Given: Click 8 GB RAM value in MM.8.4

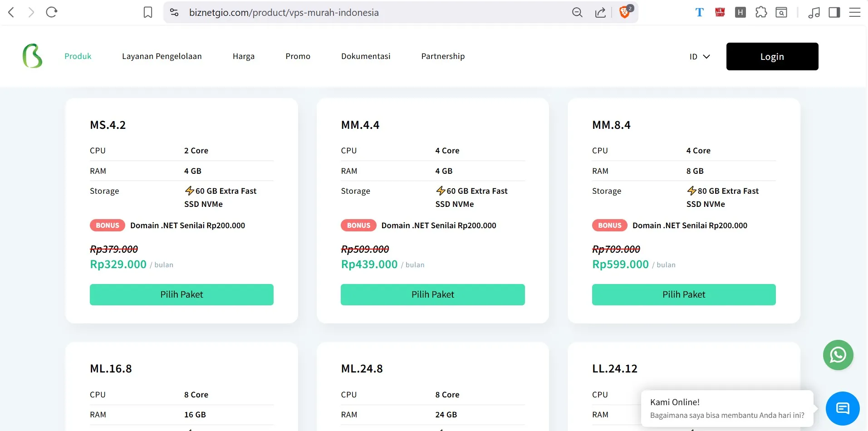Looking at the screenshot, I should [695, 171].
